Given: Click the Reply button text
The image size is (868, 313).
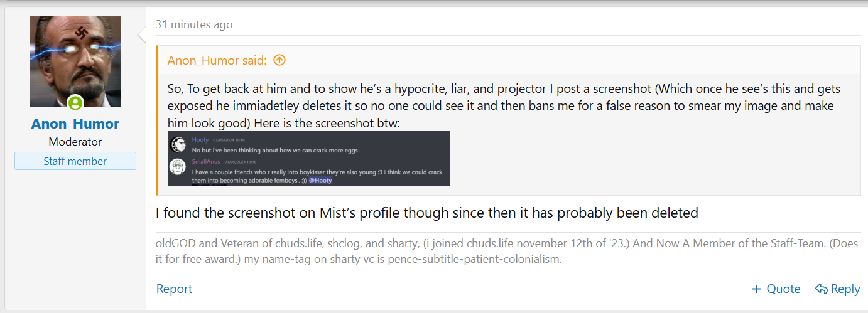Looking at the screenshot, I should point(845,289).
